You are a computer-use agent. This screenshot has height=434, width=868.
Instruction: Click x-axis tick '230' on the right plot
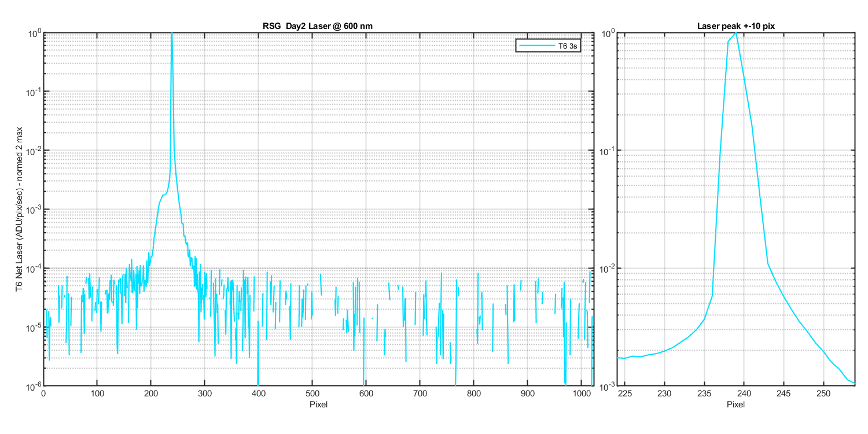tap(664, 393)
